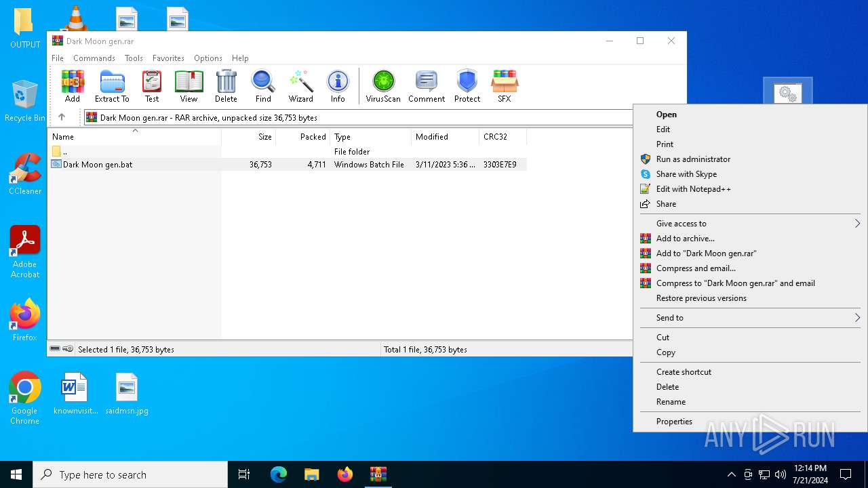Select Create shortcut
This screenshot has width=868, height=488.
point(750,372)
